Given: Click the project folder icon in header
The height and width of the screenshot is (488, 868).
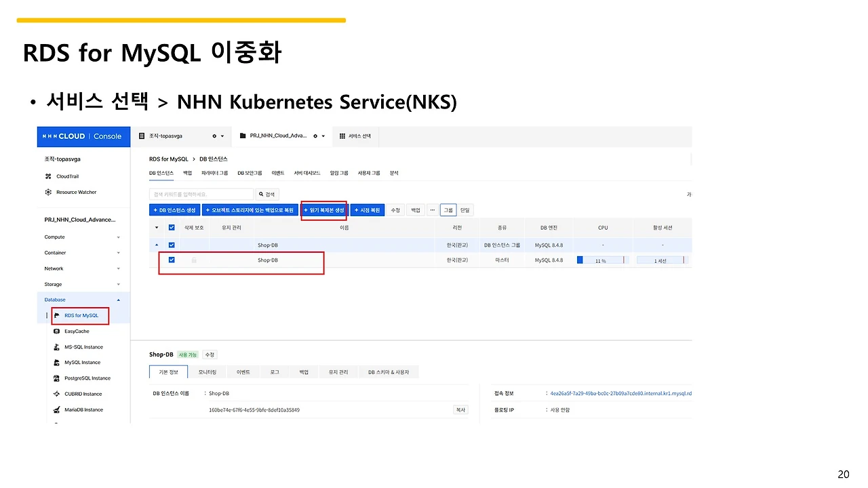Looking at the screenshot, I should pyautogui.click(x=243, y=136).
